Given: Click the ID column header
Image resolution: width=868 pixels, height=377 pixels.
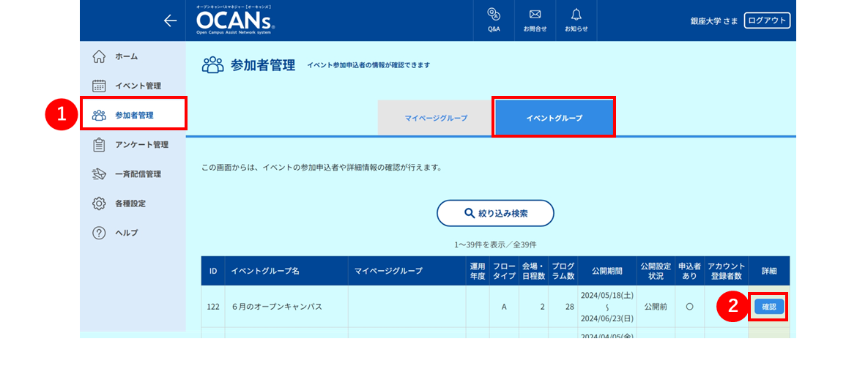Looking at the screenshot, I should (x=213, y=272).
